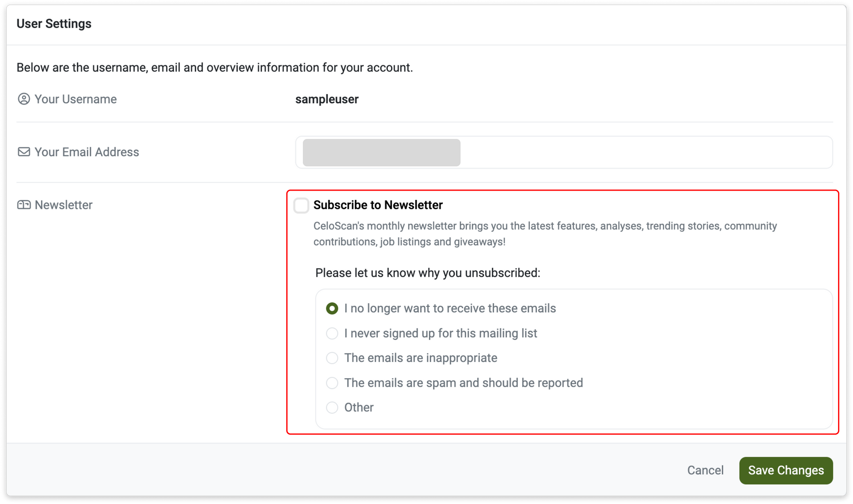Screen dimensions: 853x504
Task: Click the Subscribe to Newsletter label text
Action: coord(378,205)
